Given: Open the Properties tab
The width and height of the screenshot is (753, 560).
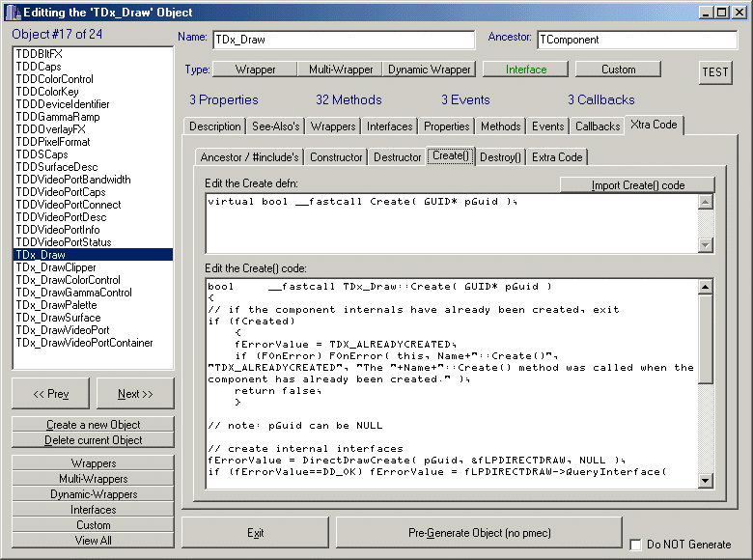Looking at the screenshot, I should point(447,126).
